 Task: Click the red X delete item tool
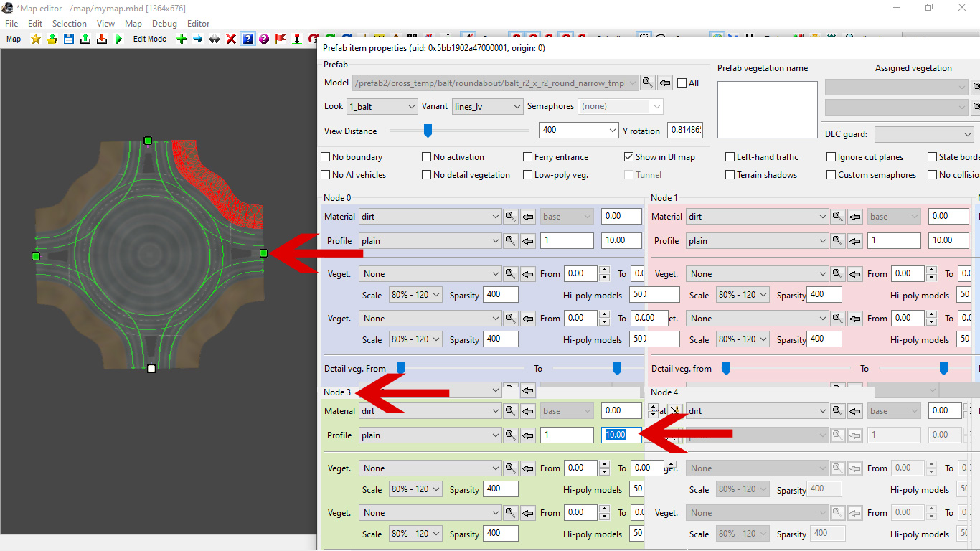pyautogui.click(x=231, y=39)
